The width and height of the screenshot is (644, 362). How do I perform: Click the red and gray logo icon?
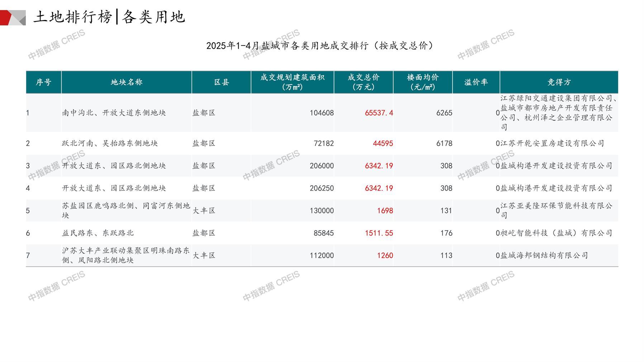(x=13, y=18)
